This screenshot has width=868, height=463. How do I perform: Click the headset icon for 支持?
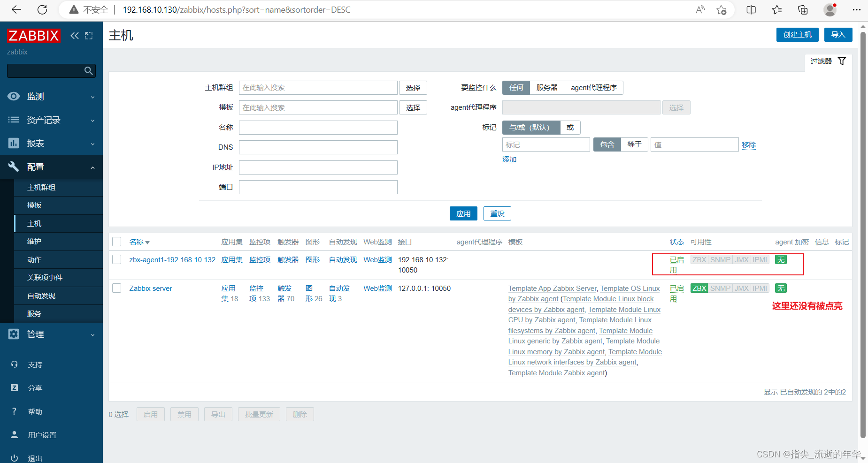(14, 364)
